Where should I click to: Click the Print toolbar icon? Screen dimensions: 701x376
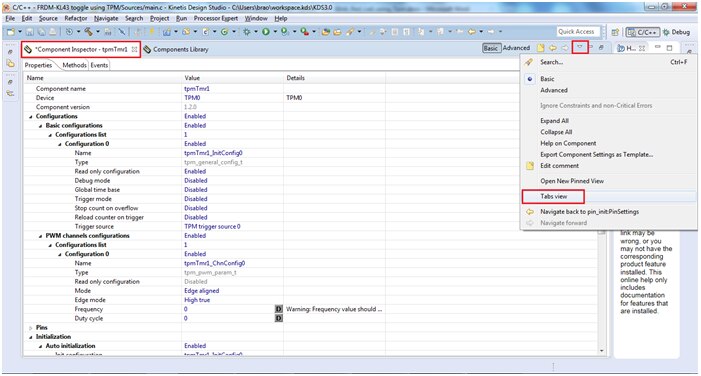tap(52, 32)
